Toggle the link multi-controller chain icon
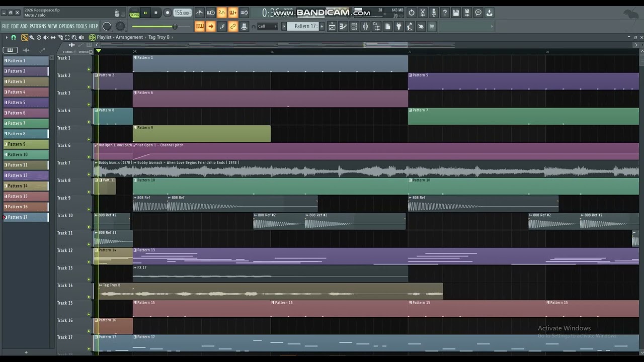The image size is (644, 362). click(233, 26)
